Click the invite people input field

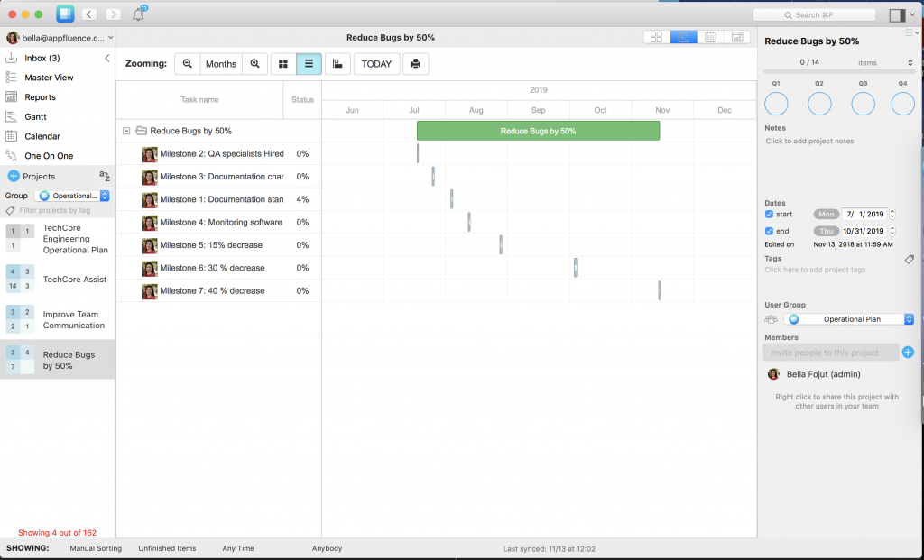point(830,352)
